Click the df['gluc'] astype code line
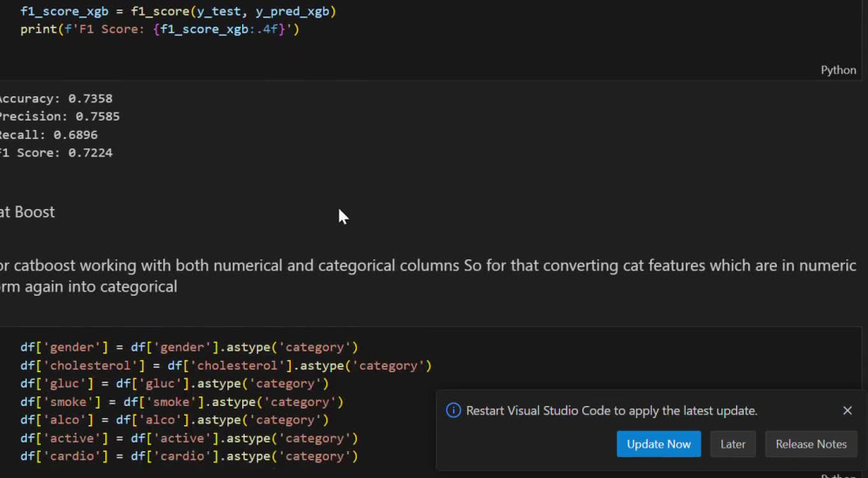This screenshot has width=868, height=478. click(174, 383)
